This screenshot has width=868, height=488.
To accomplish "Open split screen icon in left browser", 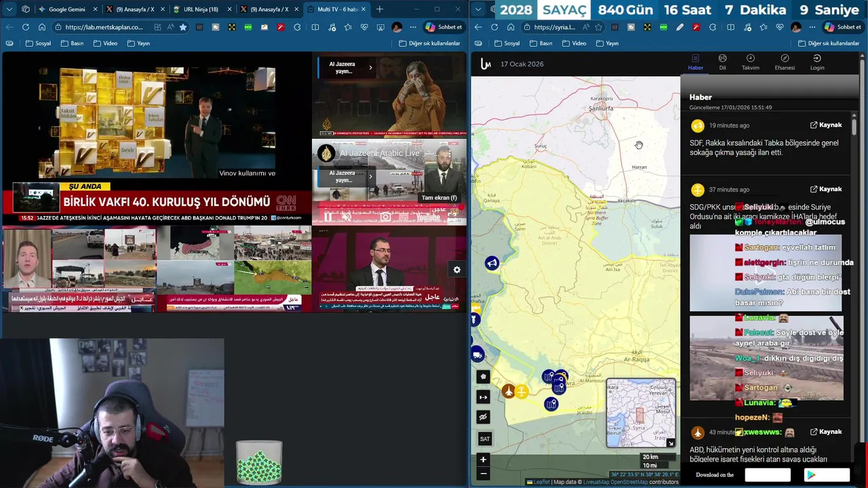I will click(315, 27).
